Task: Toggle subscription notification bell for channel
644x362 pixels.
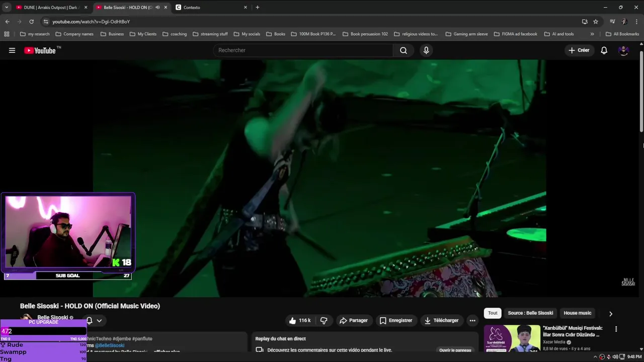Action: tap(89, 321)
